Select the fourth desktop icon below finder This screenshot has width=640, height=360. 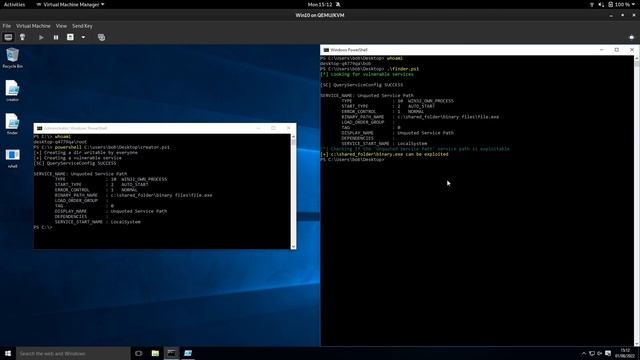point(12,158)
